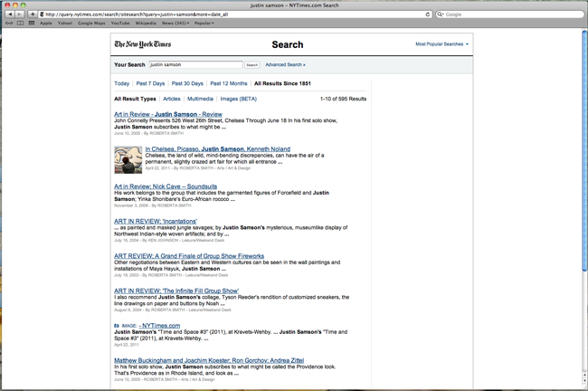The height and width of the screenshot is (391, 588).
Task: Reload the page with the refresh icon
Action: [428, 14]
